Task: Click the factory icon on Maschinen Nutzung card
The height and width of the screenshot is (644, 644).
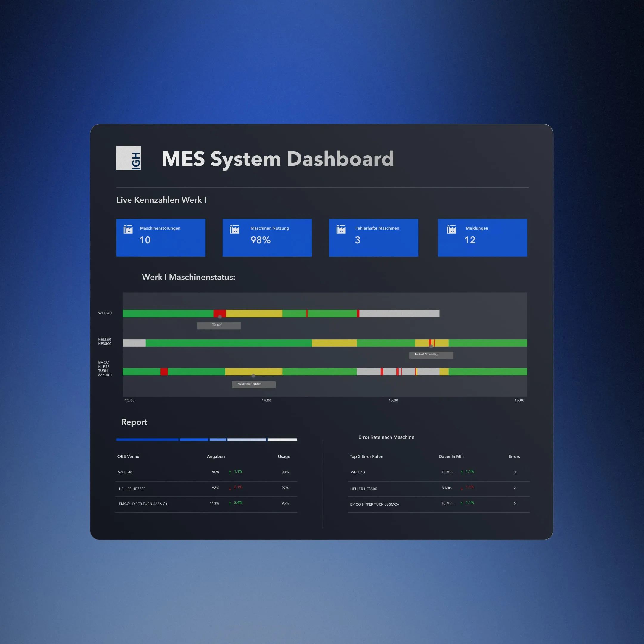Action: (234, 229)
